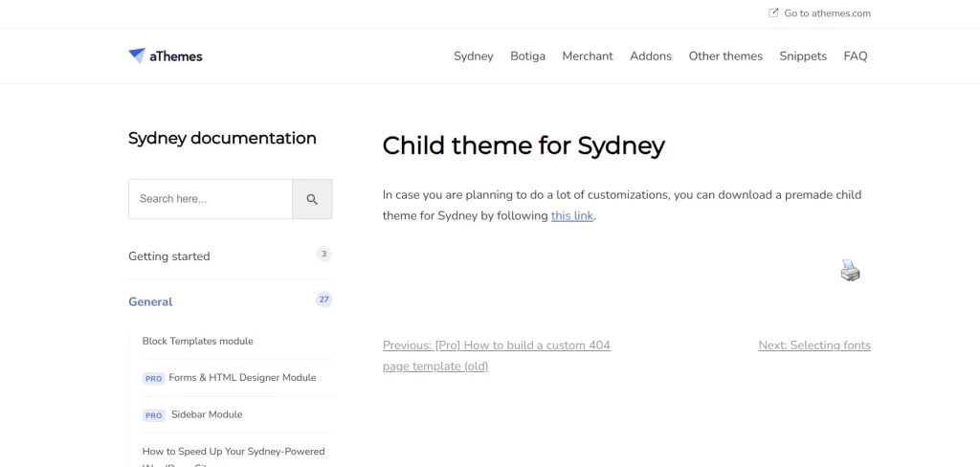Open Sidebar Module article
This screenshot has height=467, width=980.
click(207, 414)
